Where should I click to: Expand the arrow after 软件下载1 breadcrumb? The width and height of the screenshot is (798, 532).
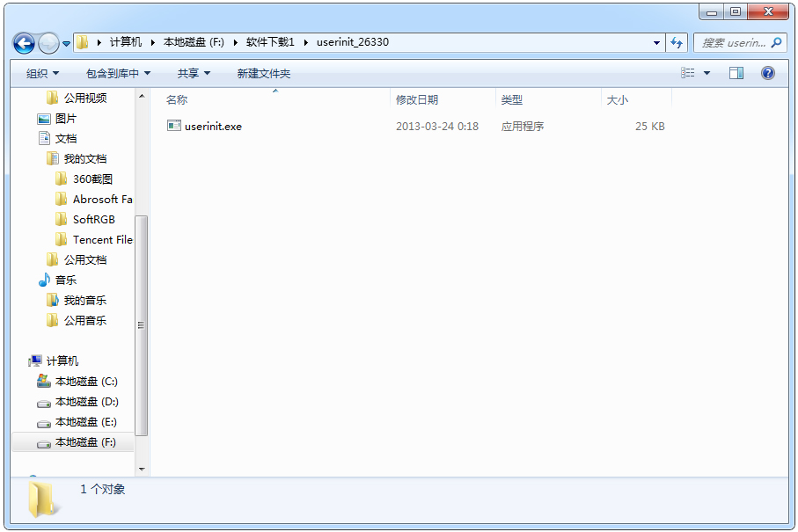[x=306, y=42]
